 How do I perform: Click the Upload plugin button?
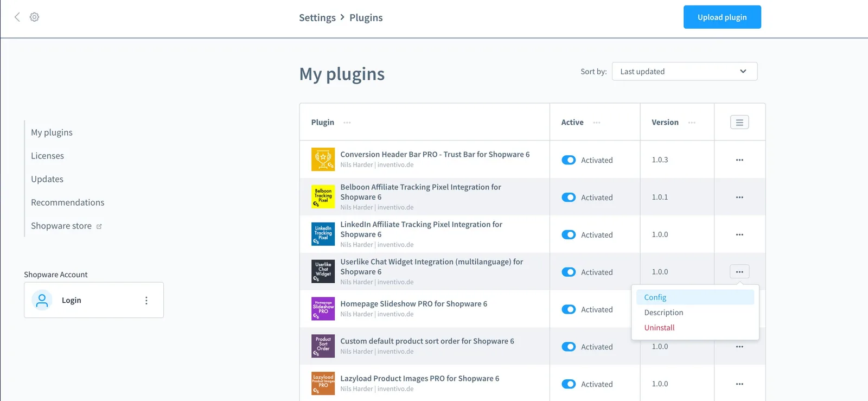(x=722, y=17)
